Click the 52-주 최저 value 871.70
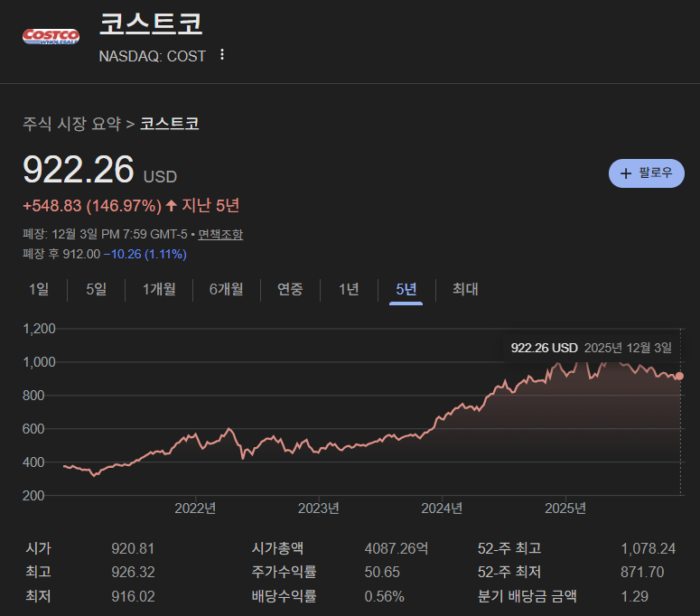Image resolution: width=700 pixels, height=616 pixels. (x=642, y=573)
